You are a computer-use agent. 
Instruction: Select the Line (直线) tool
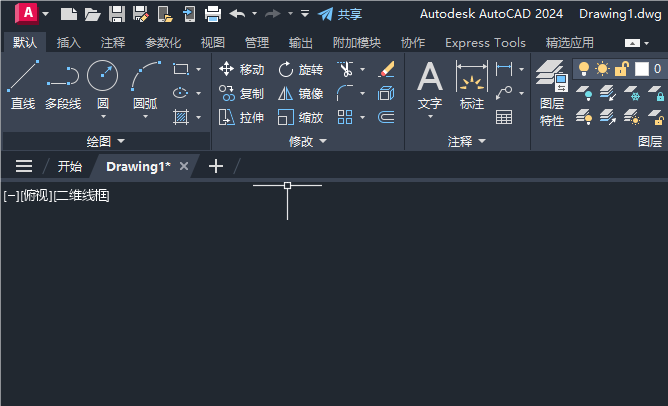coord(23,85)
